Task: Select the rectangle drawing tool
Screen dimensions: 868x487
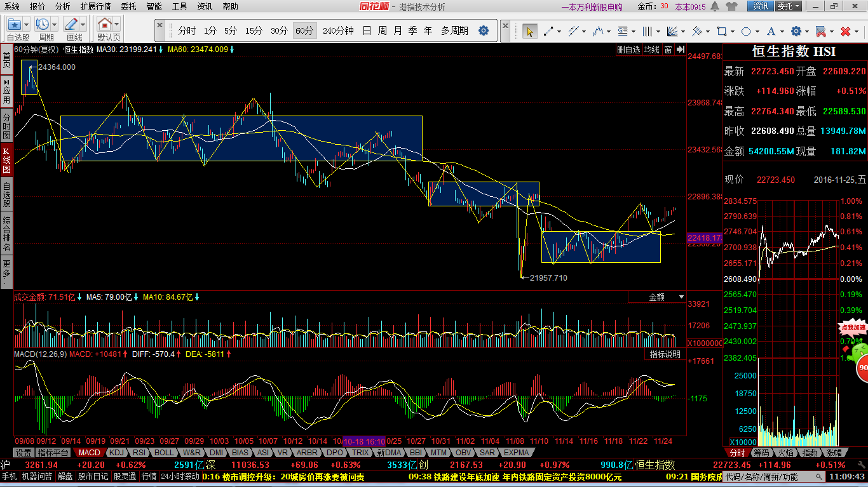Action: 721,31
